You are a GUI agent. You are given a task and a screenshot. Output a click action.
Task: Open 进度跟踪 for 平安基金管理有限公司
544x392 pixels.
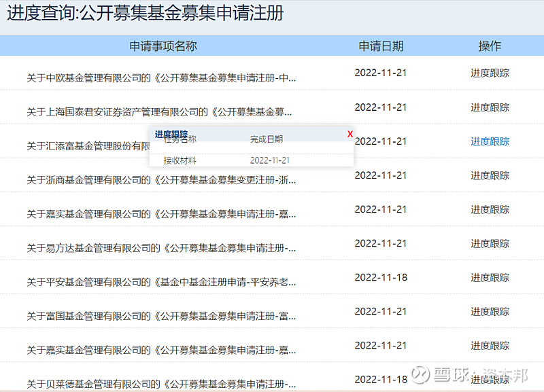click(491, 277)
